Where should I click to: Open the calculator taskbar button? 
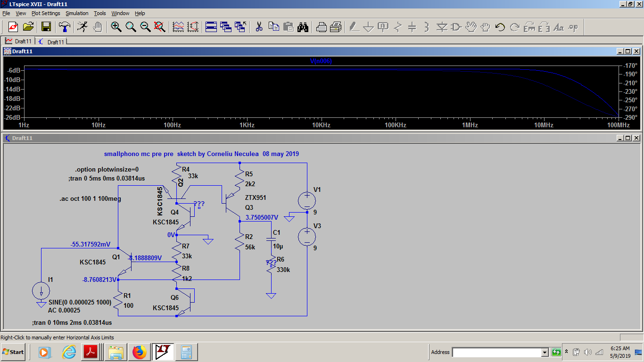[x=186, y=352]
